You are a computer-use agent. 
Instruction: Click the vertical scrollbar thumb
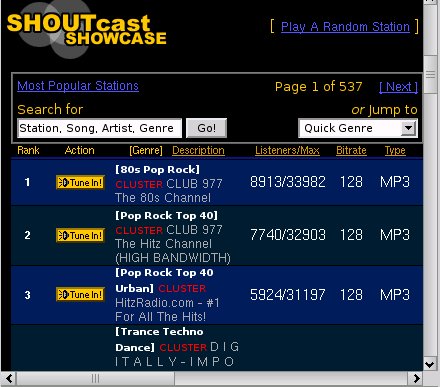point(430,74)
